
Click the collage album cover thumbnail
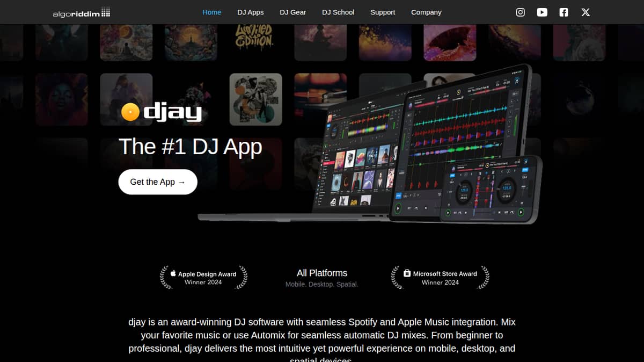pos(255,99)
